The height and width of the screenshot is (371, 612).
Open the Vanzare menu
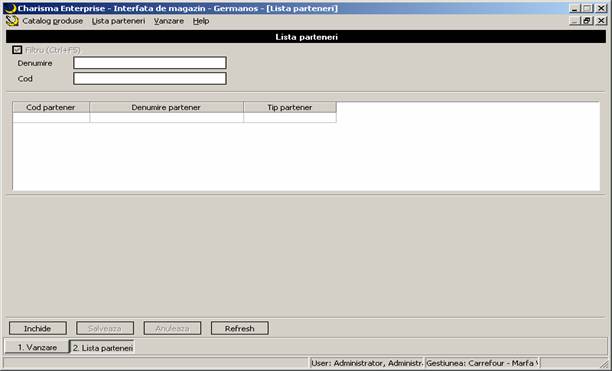169,21
